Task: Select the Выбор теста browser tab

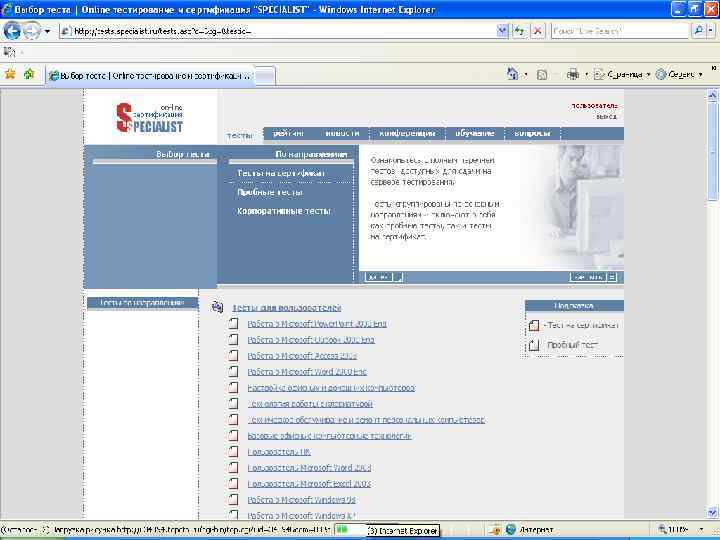Action: point(150,76)
